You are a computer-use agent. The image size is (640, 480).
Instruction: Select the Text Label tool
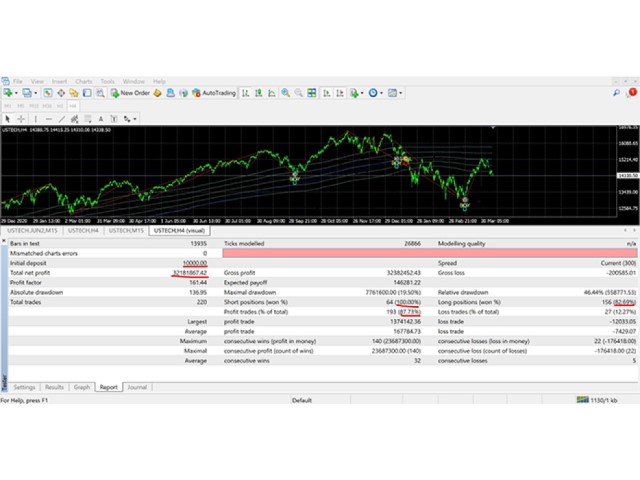[114, 119]
